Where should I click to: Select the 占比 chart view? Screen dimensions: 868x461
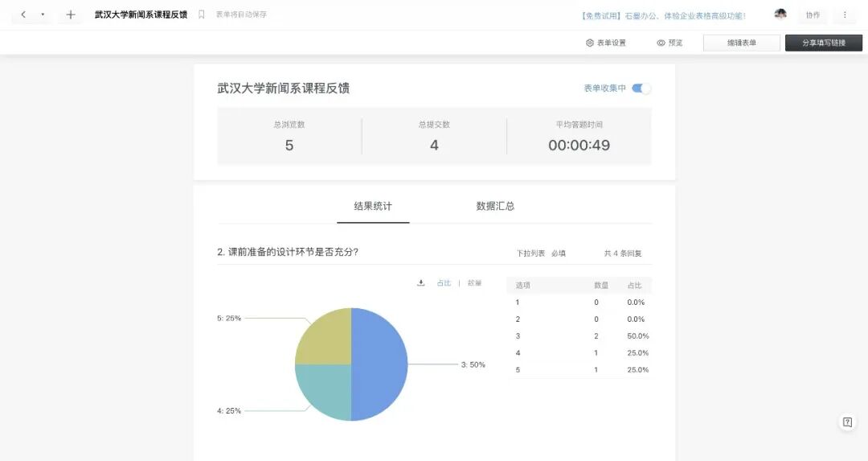pos(444,282)
